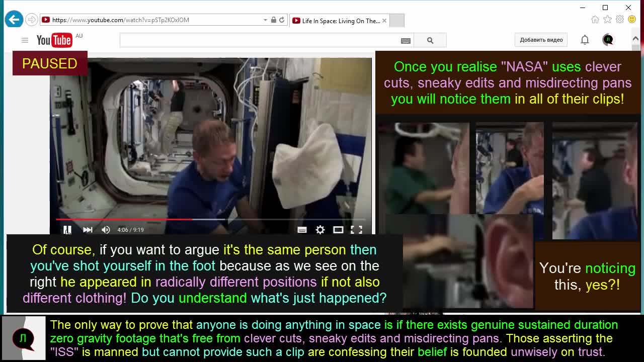
Task: Enter fullscreen video mode
Action: pos(356,230)
